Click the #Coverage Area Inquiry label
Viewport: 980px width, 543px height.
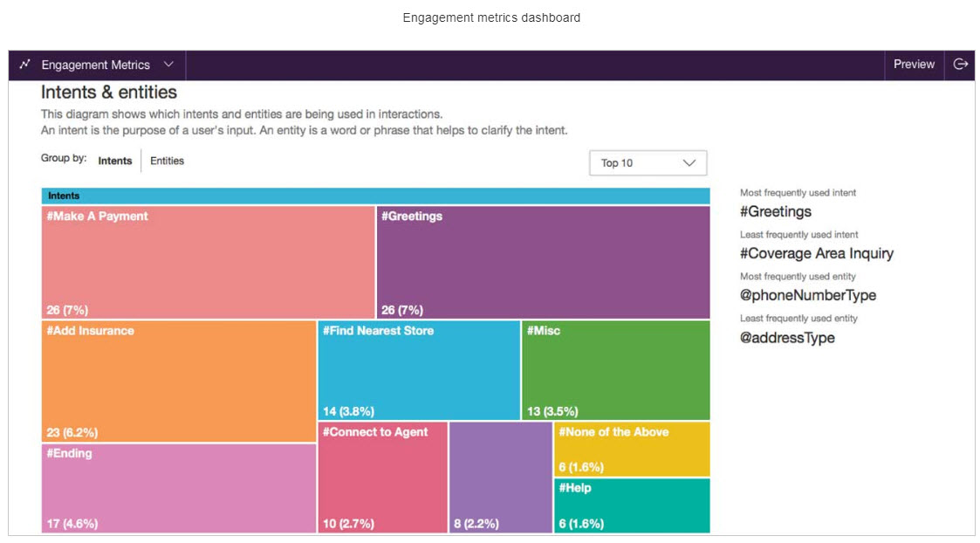tap(816, 253)
